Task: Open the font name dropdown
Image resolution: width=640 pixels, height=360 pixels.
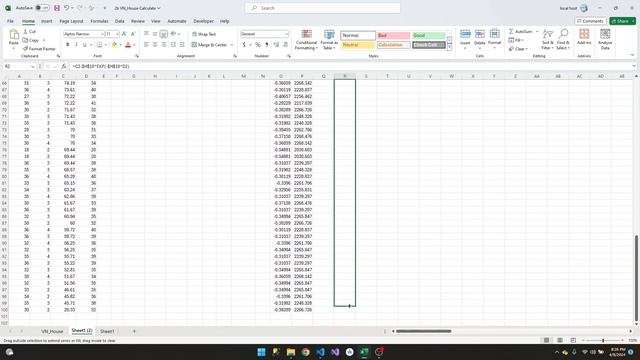Action: (102, 34)
